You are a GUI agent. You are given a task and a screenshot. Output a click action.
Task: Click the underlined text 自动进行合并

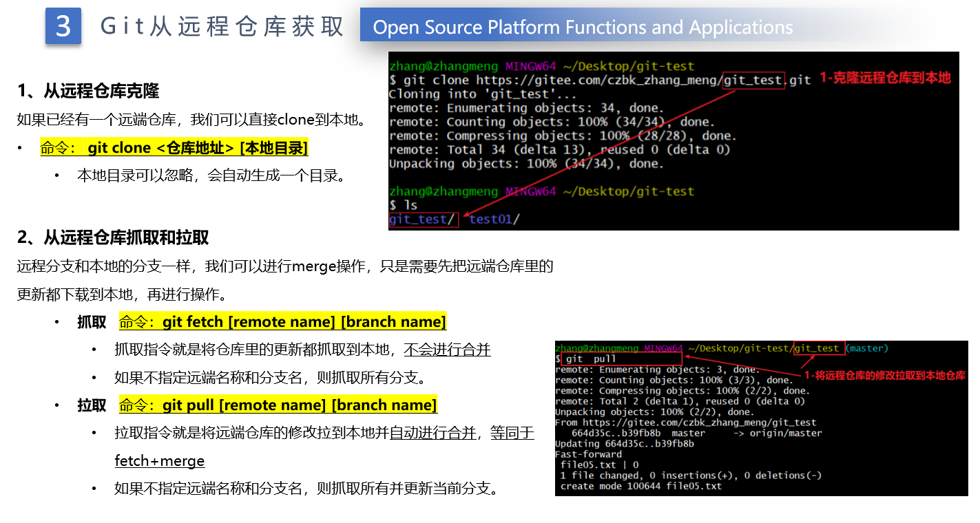[x=432, y=433]
